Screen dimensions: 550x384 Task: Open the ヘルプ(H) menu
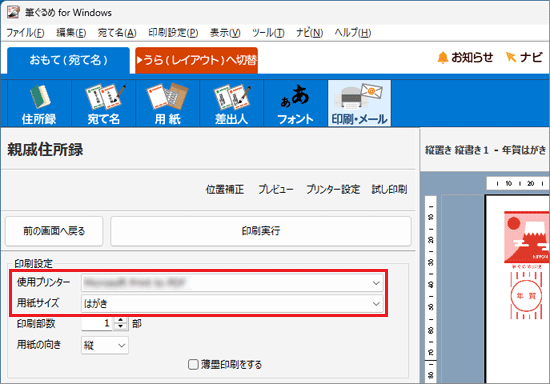pos(353,33)
